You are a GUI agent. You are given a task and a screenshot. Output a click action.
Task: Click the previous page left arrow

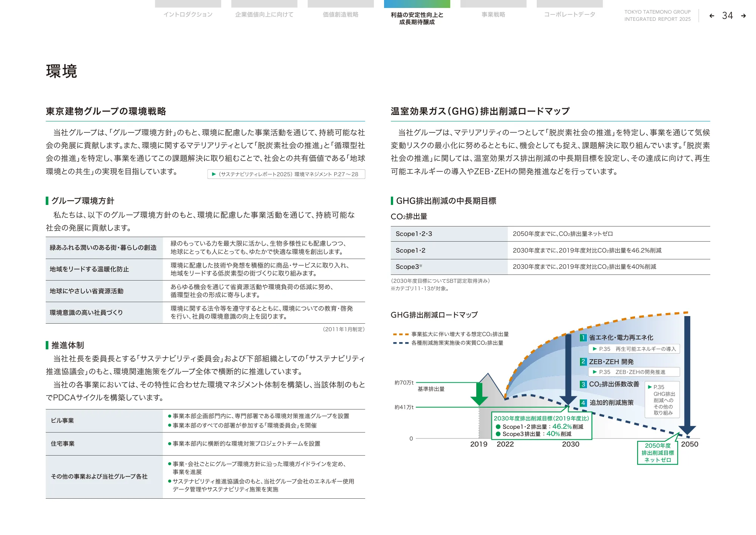click(712, 16)
